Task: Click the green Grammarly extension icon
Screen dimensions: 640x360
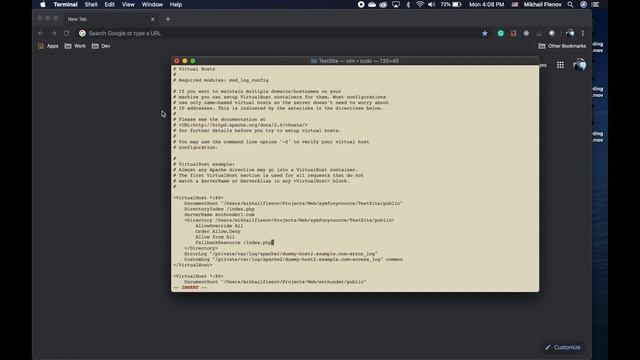Action: [x=500, y=33]
